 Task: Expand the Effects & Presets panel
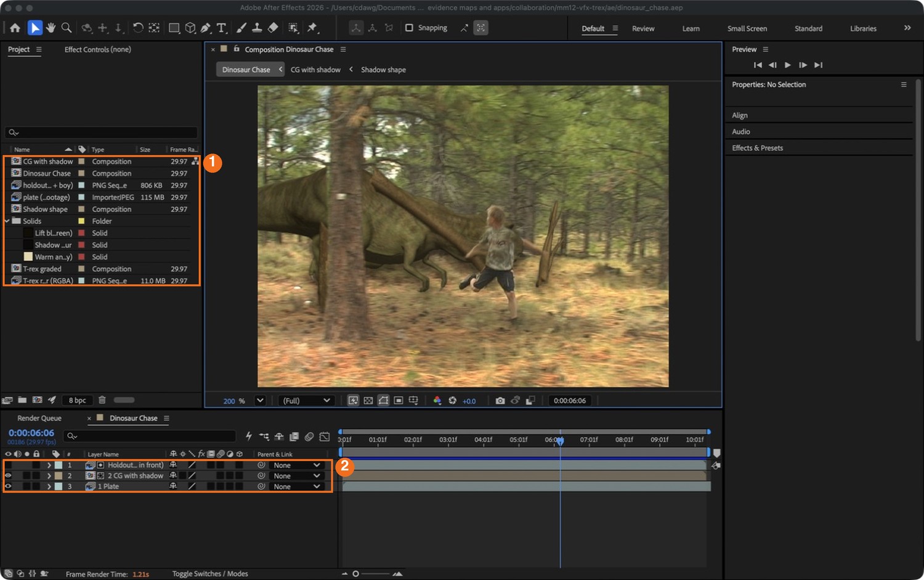757,148
